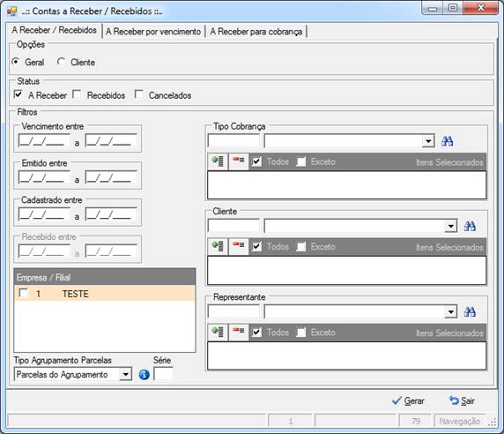Image resolution: width=504 pixels, height=434 pixels.
Task: Click Cadastrado entre start date field
Action: pos(44,214)
